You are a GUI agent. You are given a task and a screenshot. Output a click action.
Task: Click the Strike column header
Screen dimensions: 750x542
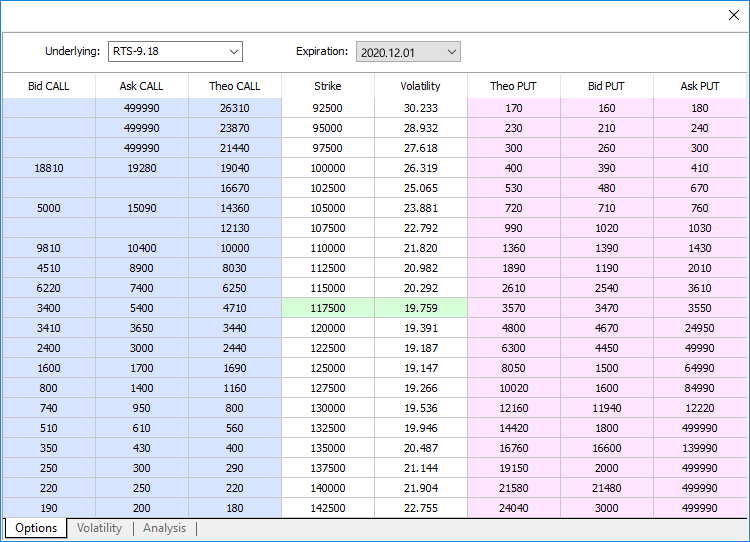click(328, 86)
